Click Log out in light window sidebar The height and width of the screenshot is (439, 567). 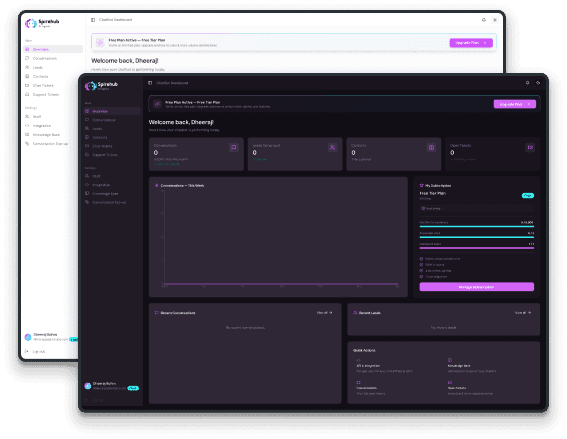point(35,351)
